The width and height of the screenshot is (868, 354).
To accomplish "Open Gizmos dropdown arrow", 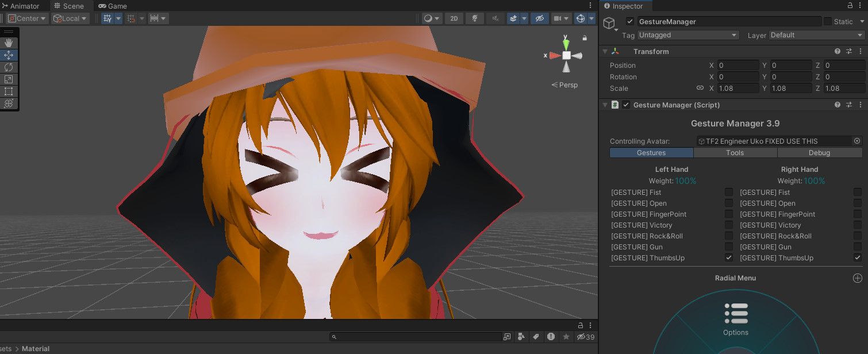I will coord(592,18).
